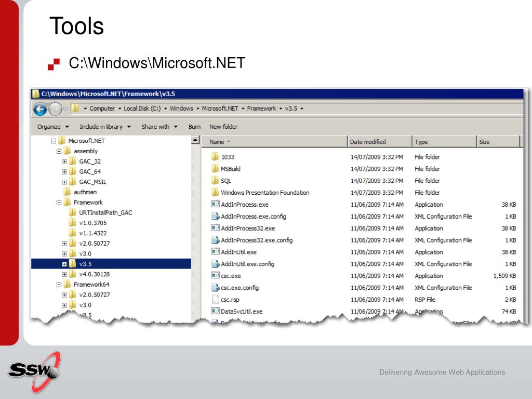The width and height of the screenshot is (532, 399).
Task: Click the Windows Presentation Foundation folder icon
Action: [x=215, y=192]
